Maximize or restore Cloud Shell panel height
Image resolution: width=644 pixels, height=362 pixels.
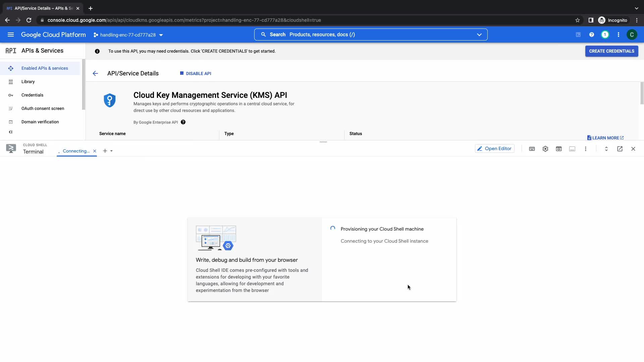point(606,149)
